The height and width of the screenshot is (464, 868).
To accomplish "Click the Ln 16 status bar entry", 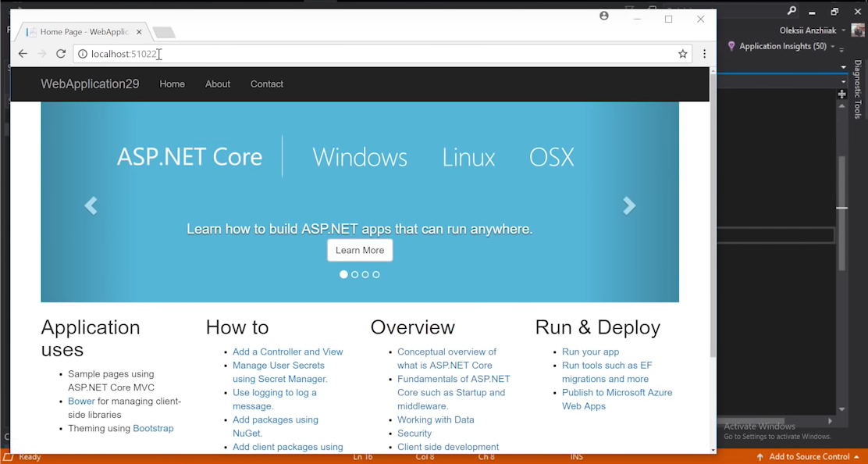I will pos(363,457).
